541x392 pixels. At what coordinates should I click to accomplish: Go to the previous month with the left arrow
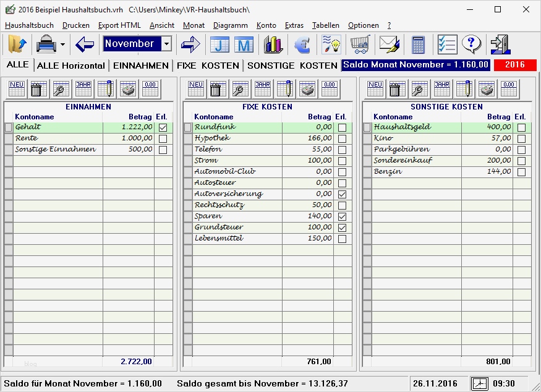(x=84, y=44)
